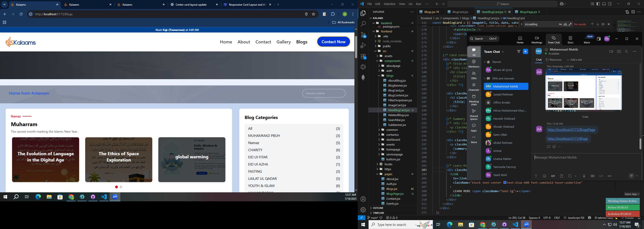Viewport: 644px width, 229px height.
Task: Open changes compare icon in editor toolbar
Action: pyautogui.click(x=627, y=12)
